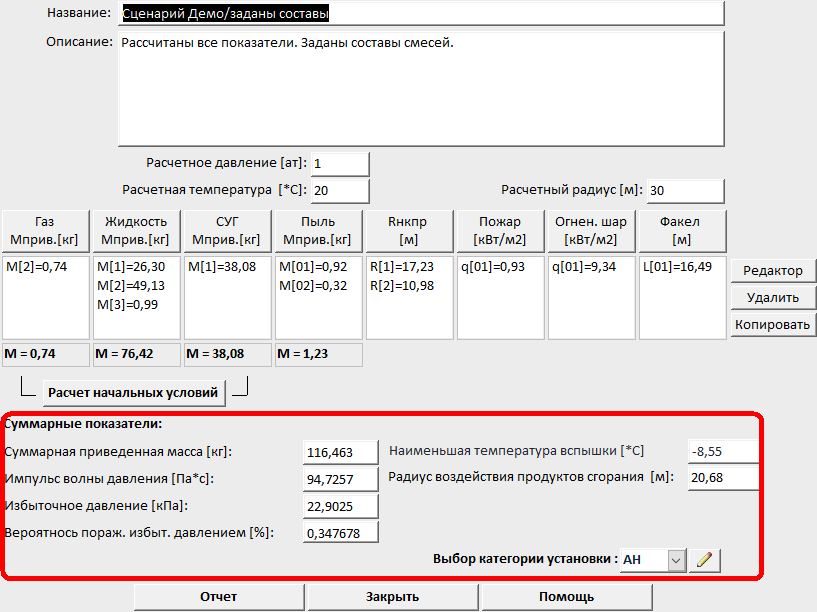
Task: Click the Расчетный радиус input field
Action: coord(685,191)
